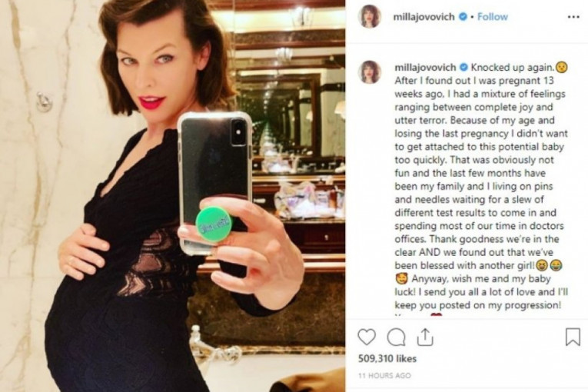Click the 11 HOURS AGO timestamp

[384, 376]
